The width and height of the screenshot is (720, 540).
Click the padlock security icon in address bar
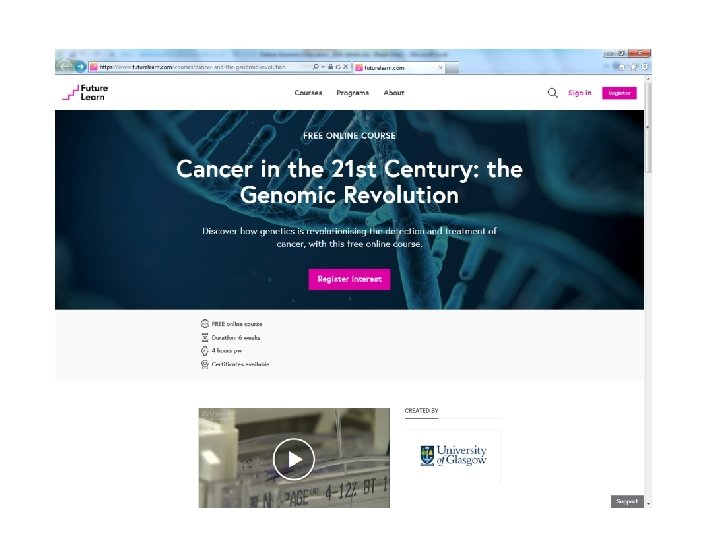[330, 67]
